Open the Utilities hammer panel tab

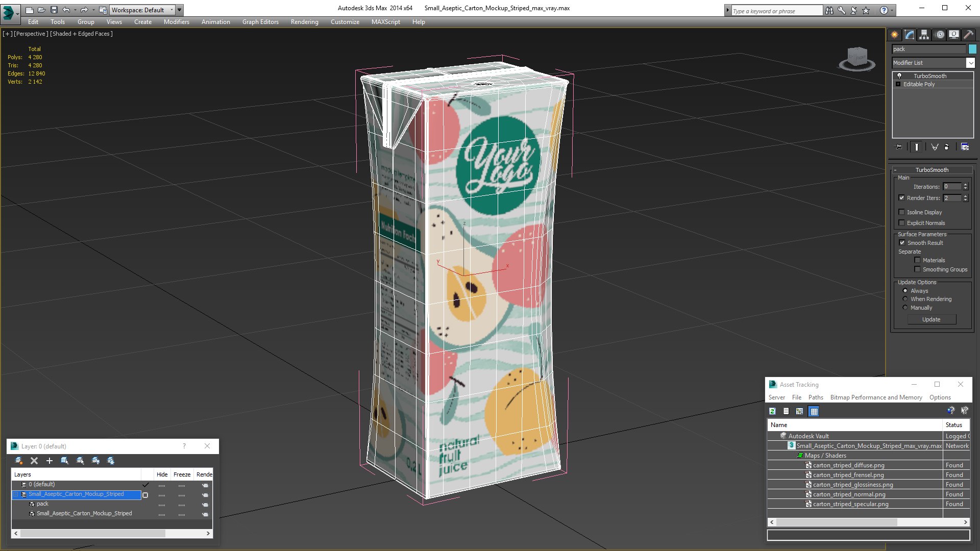[968, 35]
